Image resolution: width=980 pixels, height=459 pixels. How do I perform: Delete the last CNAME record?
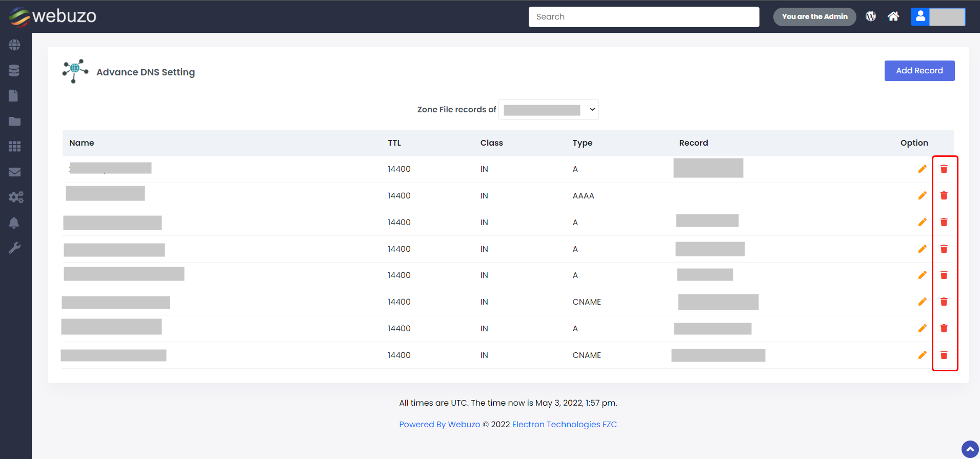point(944,355)
